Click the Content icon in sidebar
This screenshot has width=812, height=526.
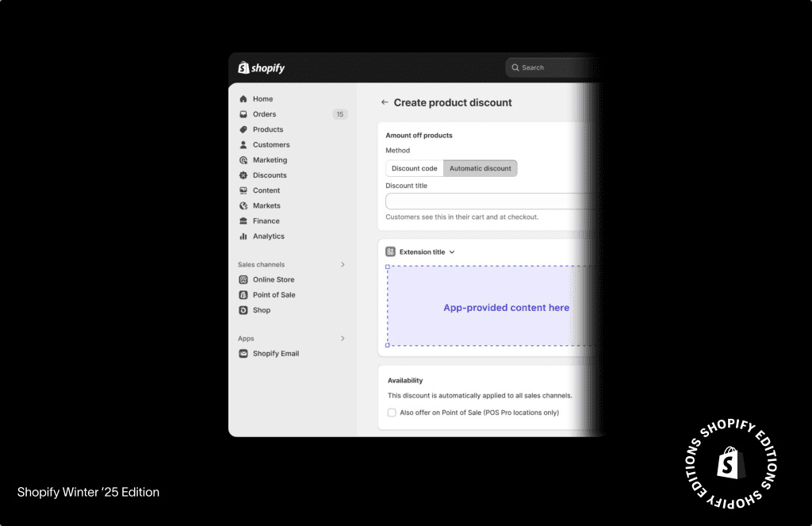click(243, 190)
